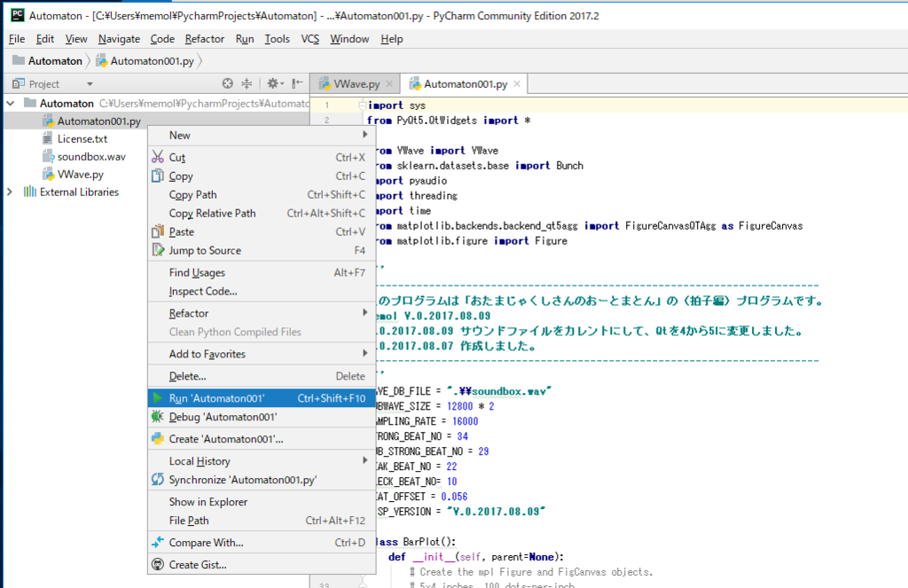Screen dimensions: 908x588
Task: Open the Run menu
Action: pyautogui.click(x=245, y=39)
